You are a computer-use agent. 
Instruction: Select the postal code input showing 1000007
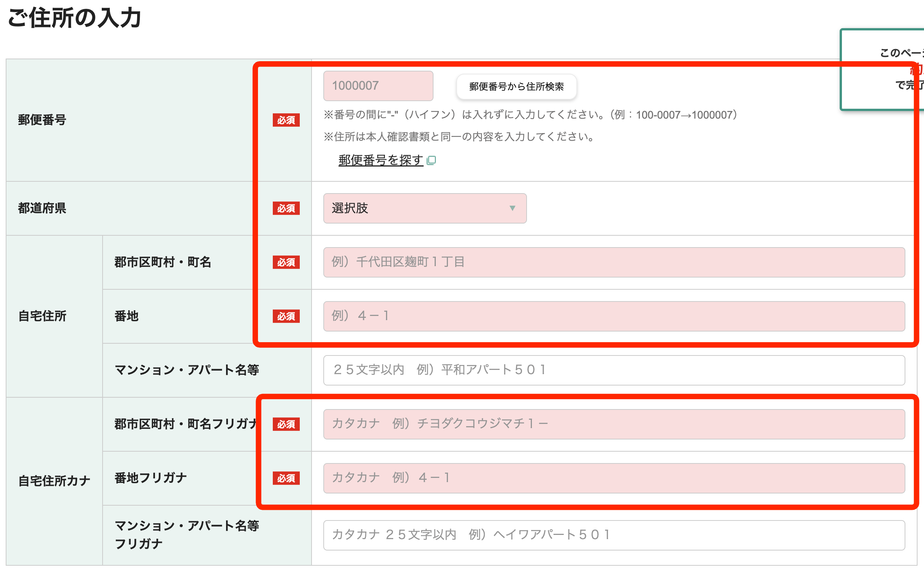[x=378, y=86]
